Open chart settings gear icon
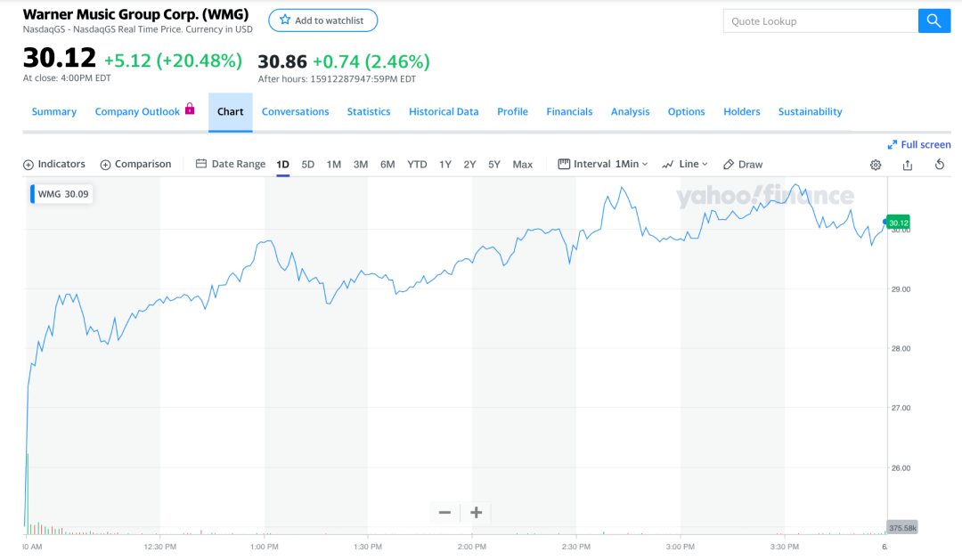962x560 pixels. click(876, 165)
